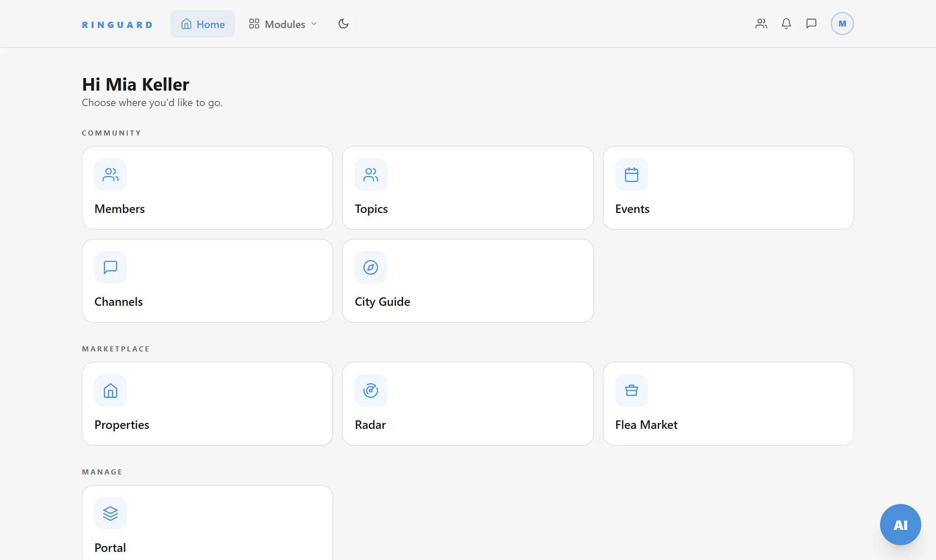Click the "Hi Mia Keller" greeting

pos(136,84)
